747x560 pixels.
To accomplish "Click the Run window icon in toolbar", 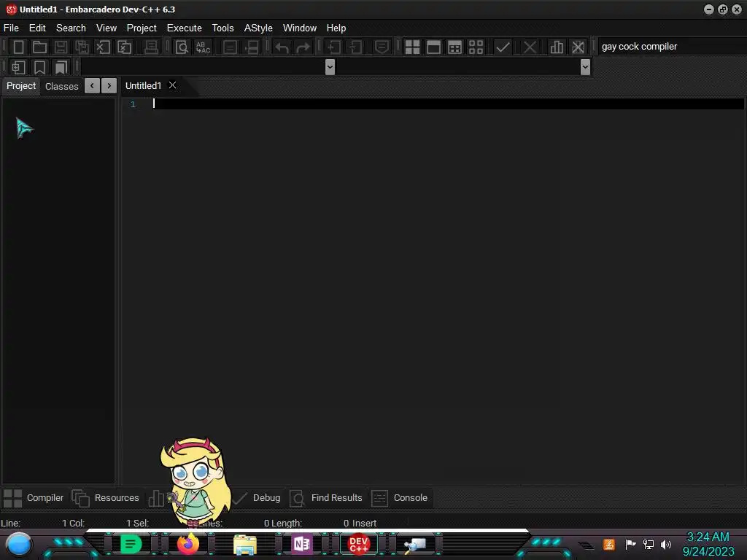I will pos(433,47).
